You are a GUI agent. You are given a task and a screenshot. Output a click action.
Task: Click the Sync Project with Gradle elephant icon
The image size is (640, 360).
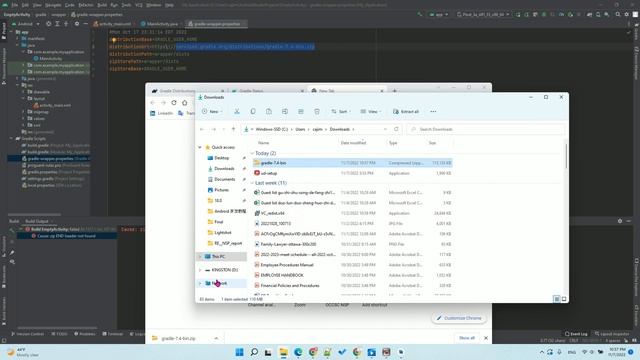tap(589, 14)
